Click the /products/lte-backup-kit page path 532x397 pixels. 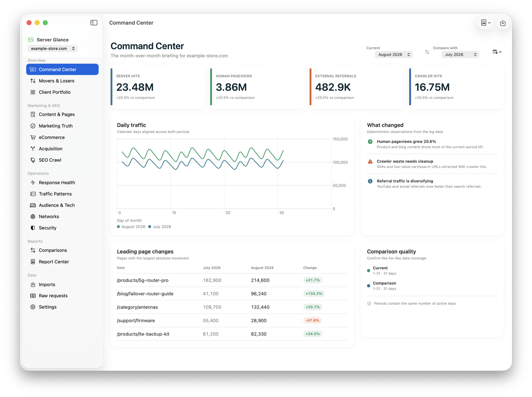143,334
